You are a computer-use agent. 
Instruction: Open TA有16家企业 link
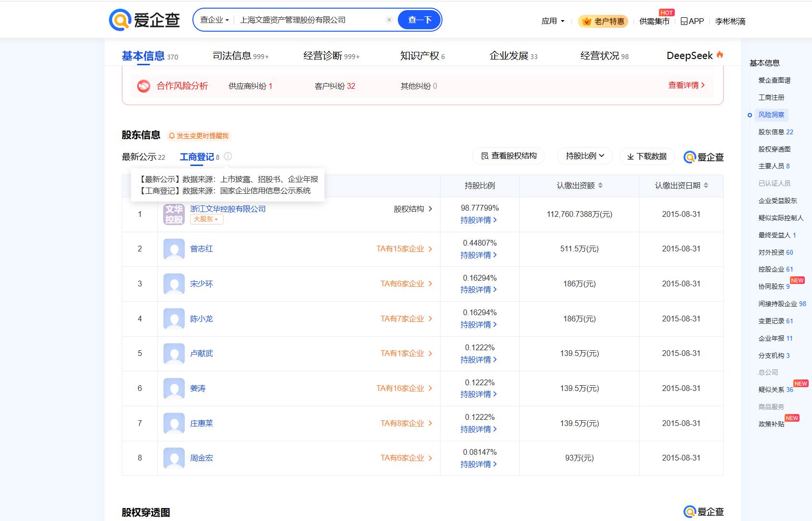tap(404, 389)
